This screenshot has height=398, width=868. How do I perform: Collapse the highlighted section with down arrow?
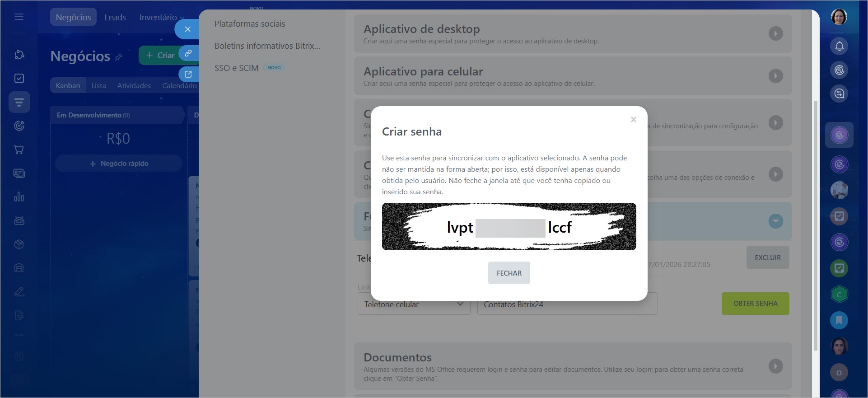[x=775, y=221]
